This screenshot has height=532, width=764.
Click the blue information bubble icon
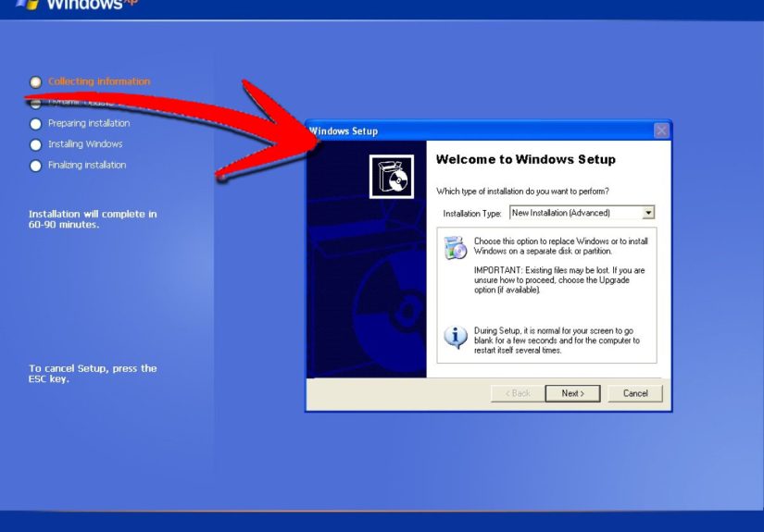click(456, 337)
